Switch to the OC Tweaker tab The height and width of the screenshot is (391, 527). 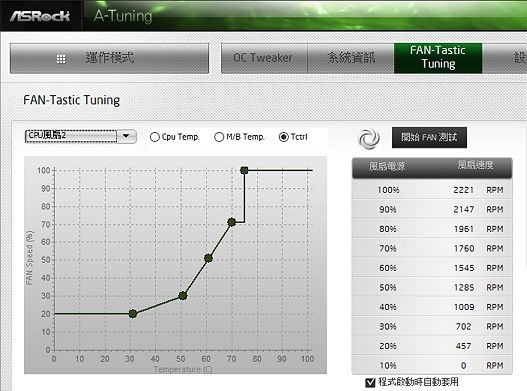(264, 58)
